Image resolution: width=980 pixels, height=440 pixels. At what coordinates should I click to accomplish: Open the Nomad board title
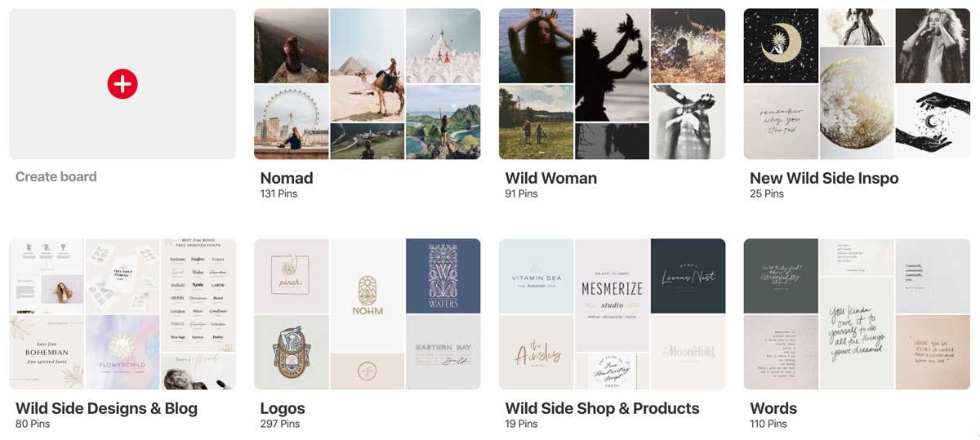coord(287,178)
